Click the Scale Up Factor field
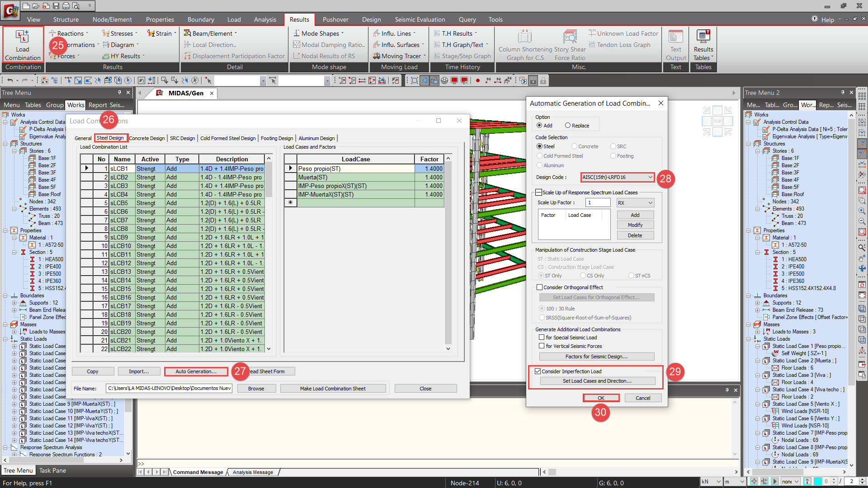868x488 pixels. click(x=598, y=203)
